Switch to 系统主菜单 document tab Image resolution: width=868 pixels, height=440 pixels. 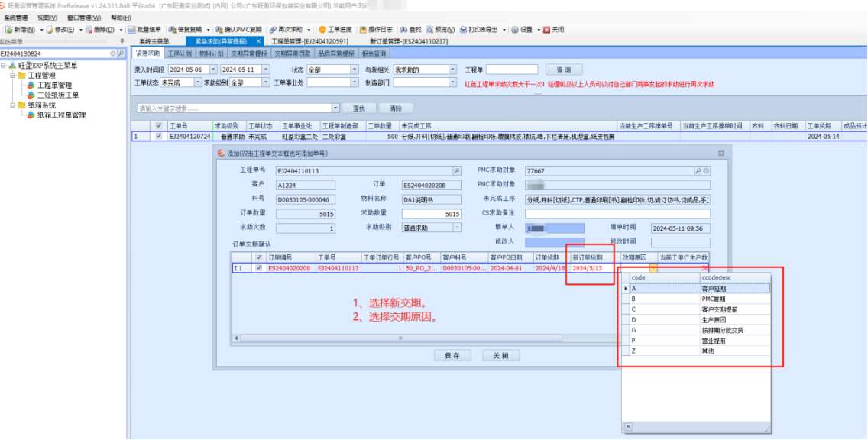(x=154, y=41)
